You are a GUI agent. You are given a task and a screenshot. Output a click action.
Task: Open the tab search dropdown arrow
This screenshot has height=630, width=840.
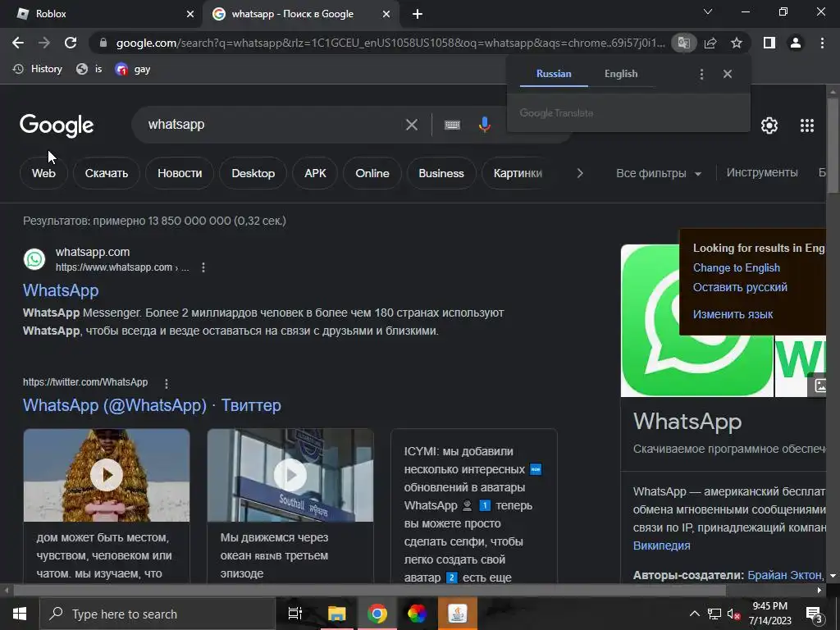[x=708, y=11]
